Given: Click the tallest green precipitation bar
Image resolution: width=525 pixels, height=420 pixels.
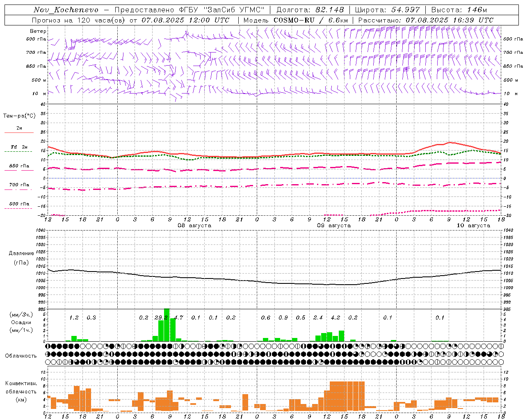Looking at the screenshot, I should tap(167, 325).
